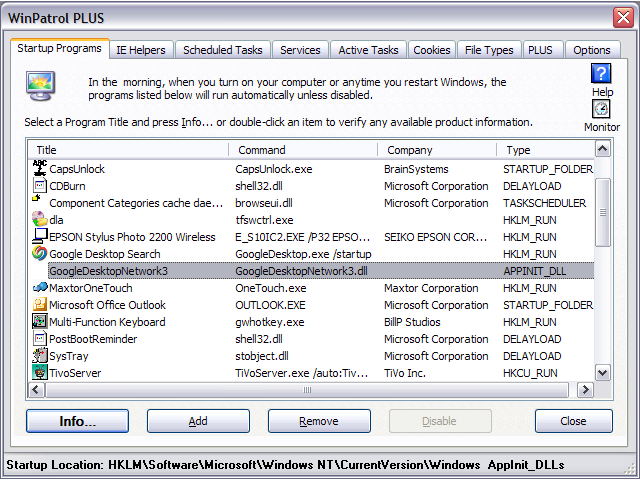Viewport: 640px width, 480px height.
Task: Sort list by Type column header
Action: (545, 150)
